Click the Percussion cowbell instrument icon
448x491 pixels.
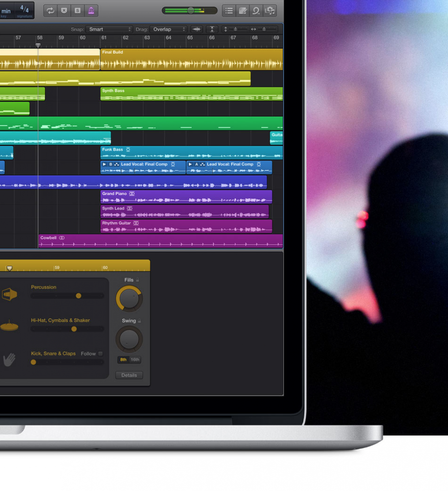tap(10, 294)
